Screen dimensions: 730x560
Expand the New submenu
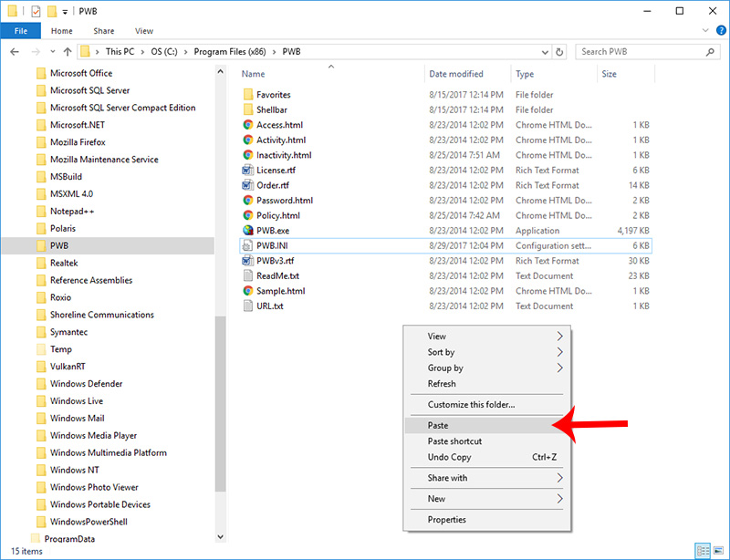pyautogui.click(x=559, y=499)
